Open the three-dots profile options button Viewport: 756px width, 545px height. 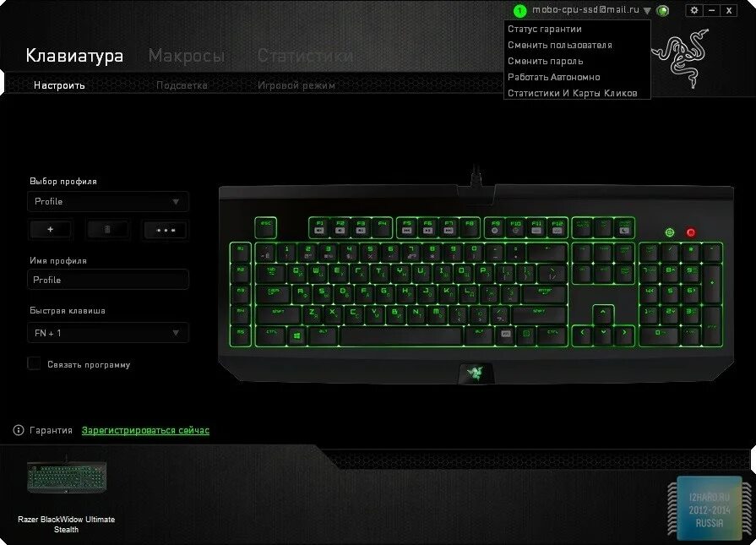click(166, 230)
